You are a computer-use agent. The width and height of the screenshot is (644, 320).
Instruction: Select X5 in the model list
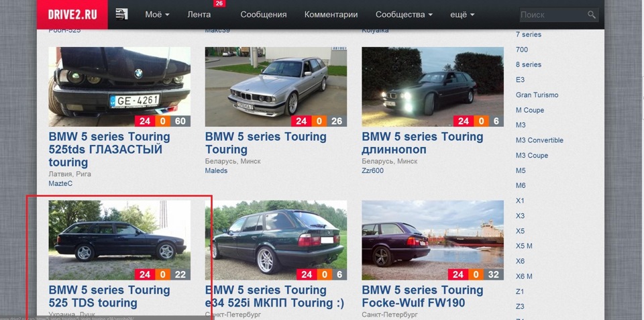tap(520, 231)
